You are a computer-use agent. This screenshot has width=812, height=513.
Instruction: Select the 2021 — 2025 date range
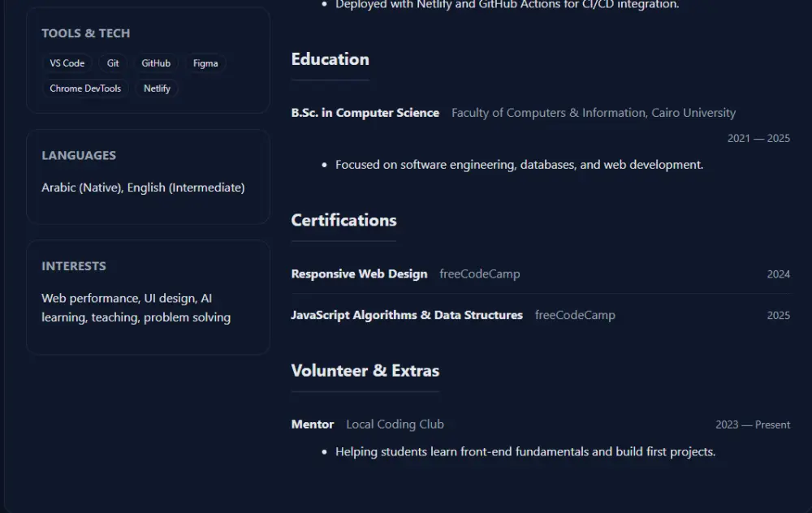[758, 138]
